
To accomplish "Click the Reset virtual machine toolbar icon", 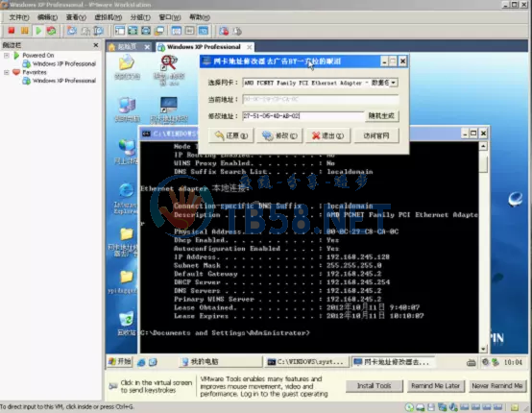I will pos(51,31).
